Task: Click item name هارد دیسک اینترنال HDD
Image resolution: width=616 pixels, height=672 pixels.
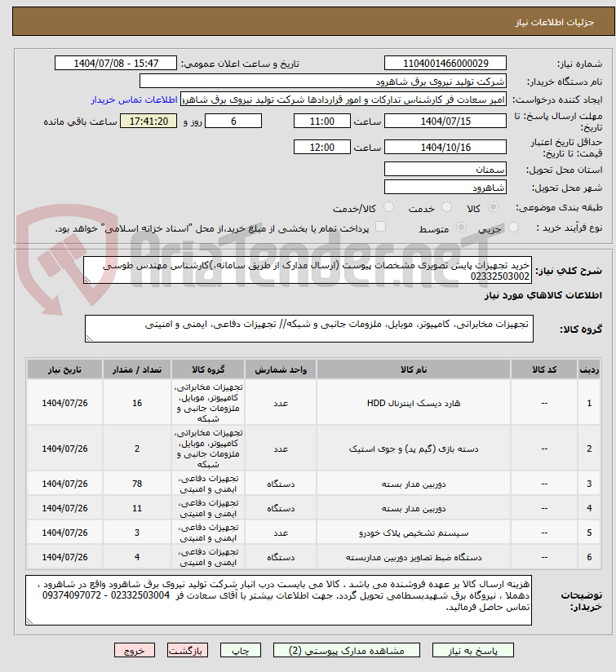Action: click(414, 403)
